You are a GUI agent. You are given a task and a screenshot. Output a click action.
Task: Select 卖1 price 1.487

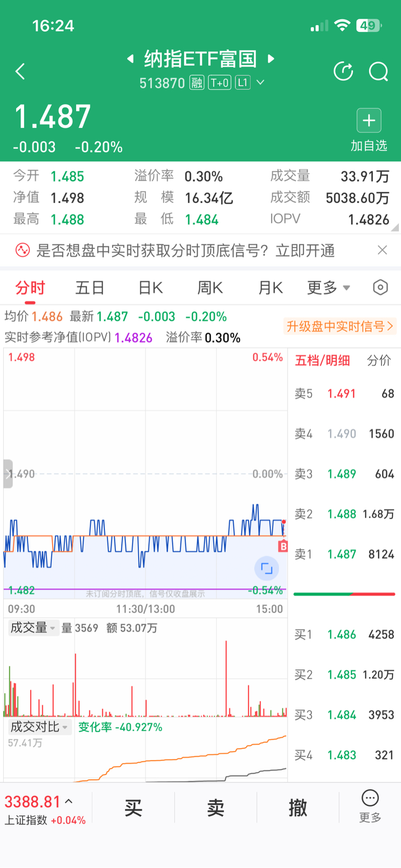341,554
